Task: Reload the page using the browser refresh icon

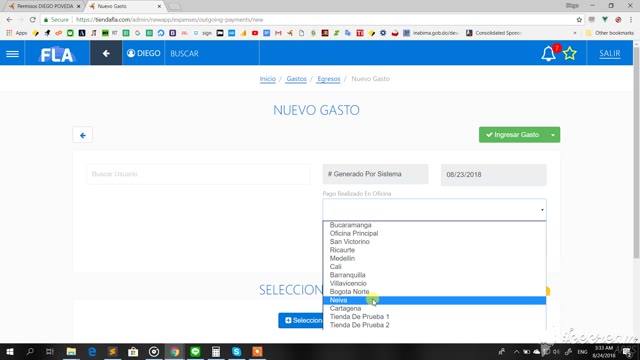Action: click(x=32, y=20)
